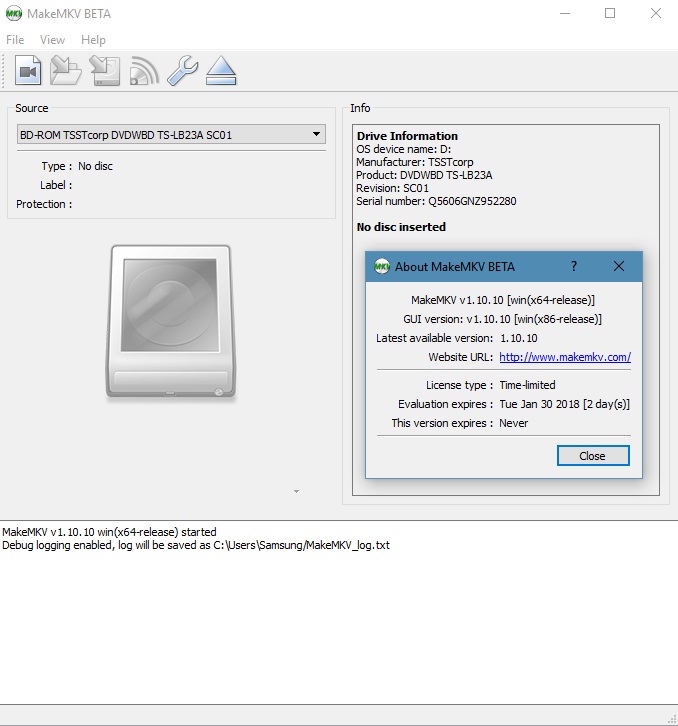Open the File menu
The image size is (678, 726).
[x=15, y=40]
